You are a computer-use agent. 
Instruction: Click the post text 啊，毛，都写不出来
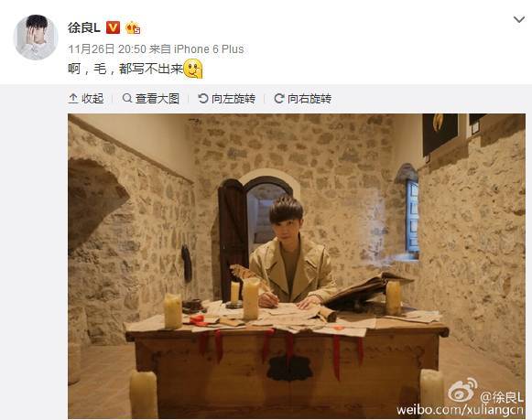tap(125, 70)
